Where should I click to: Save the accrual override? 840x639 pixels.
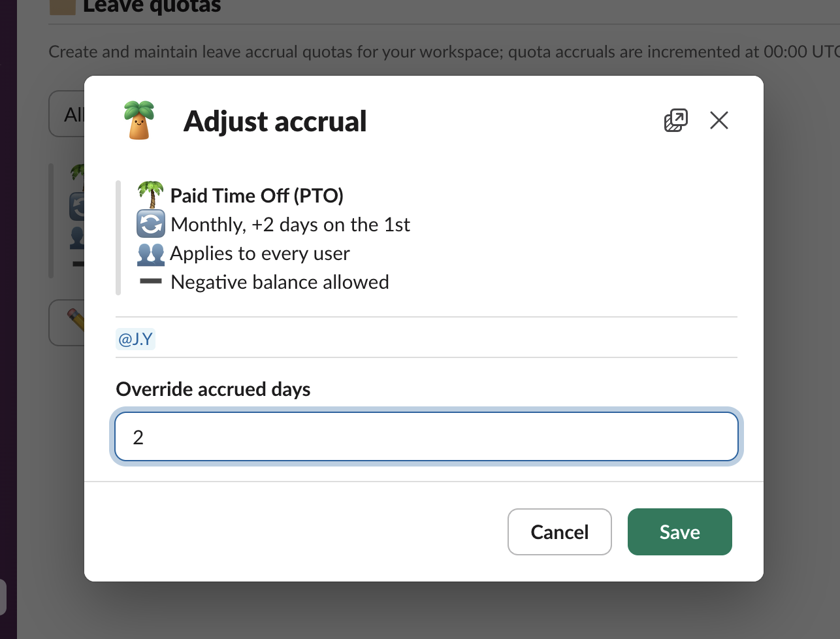(x=679, y=532)
